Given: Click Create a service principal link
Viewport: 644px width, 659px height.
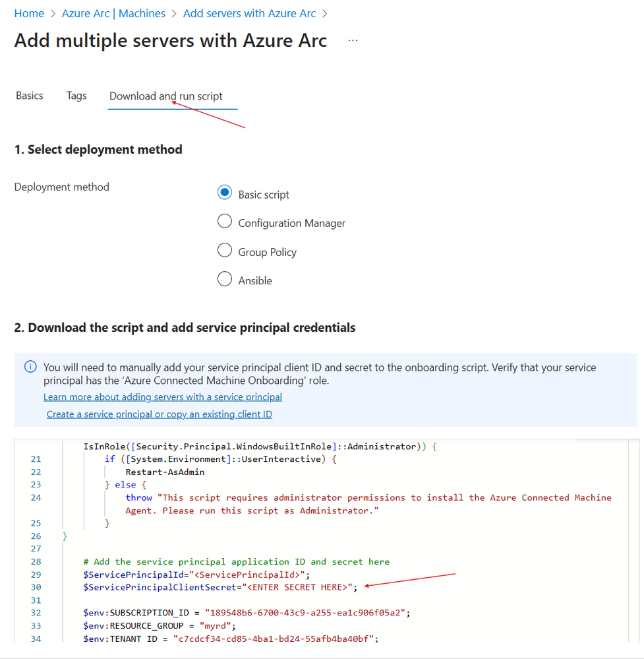Looking at the screenshot, I should (x=160, y=414).
